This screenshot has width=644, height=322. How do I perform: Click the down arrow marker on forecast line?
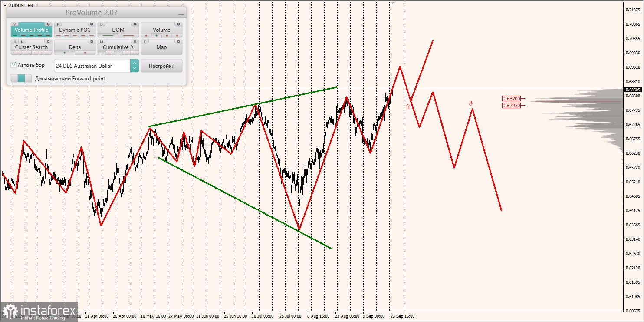coord(470,103)
